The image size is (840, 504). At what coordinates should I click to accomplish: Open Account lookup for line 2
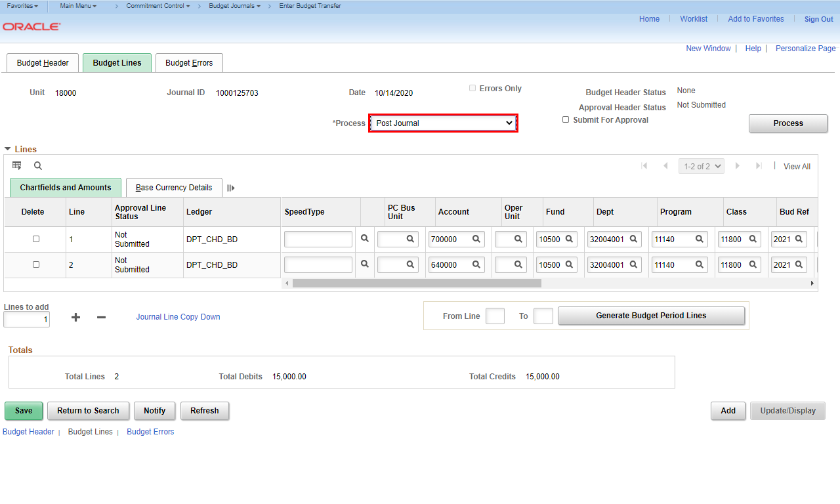click(x=476, y=265)
